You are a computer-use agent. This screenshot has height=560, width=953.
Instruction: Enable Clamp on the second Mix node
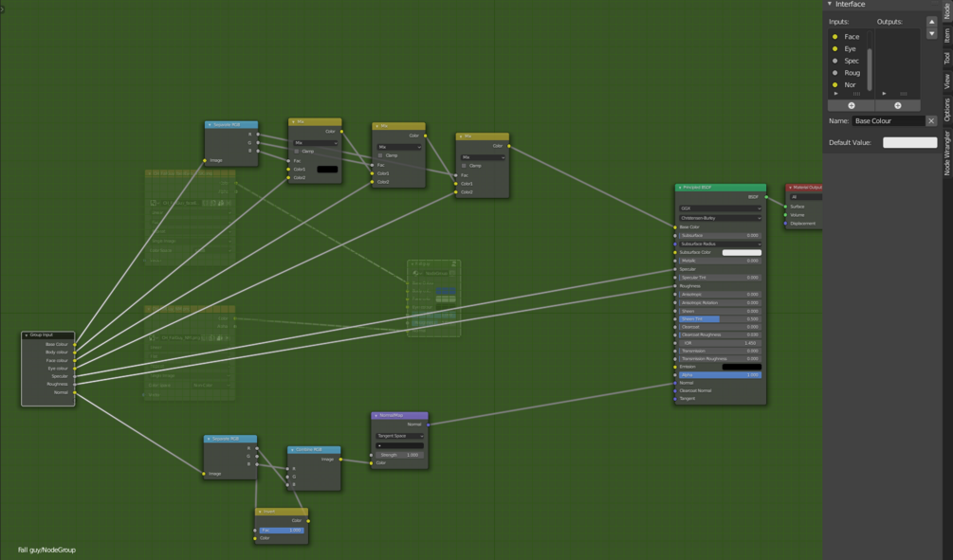[x=380, y=155]
